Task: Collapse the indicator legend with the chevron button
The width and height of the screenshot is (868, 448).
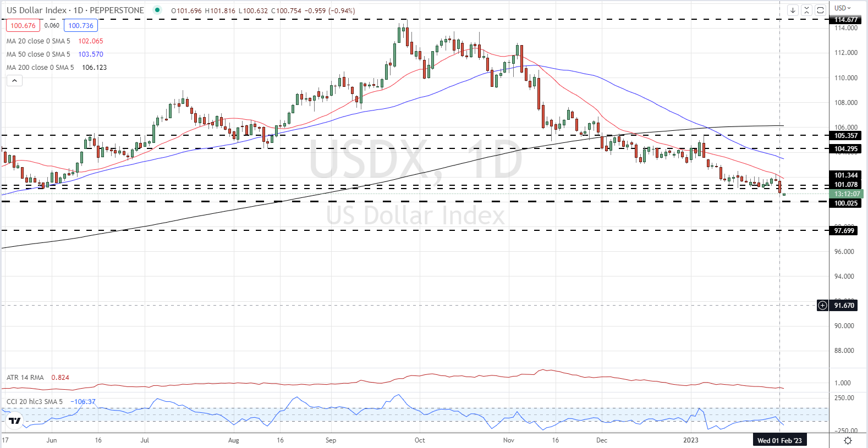Action: click(14, 81)
